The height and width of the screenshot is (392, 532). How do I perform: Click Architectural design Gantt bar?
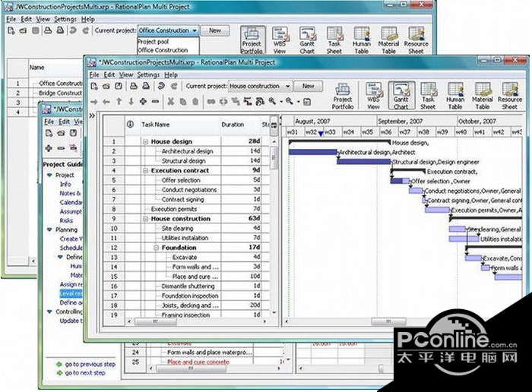coord(312,152)
